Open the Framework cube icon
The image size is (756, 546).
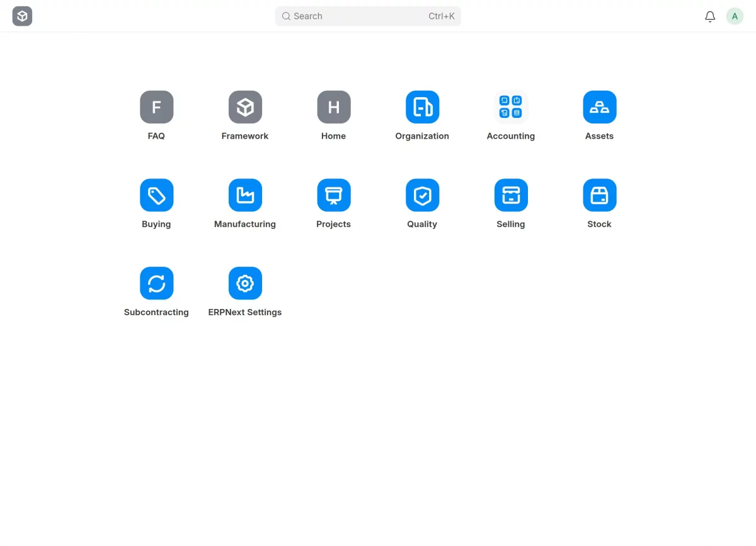pos(245,107)
